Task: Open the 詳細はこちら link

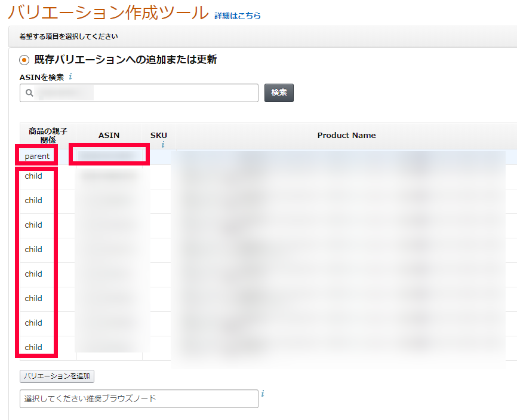Action: click(238, 16)
